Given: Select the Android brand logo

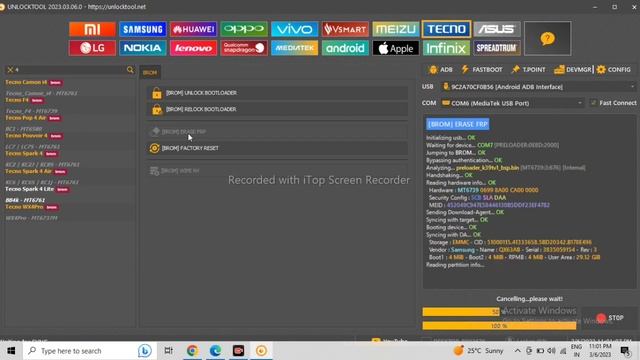Looking at the screenshot, I should 345,48.
